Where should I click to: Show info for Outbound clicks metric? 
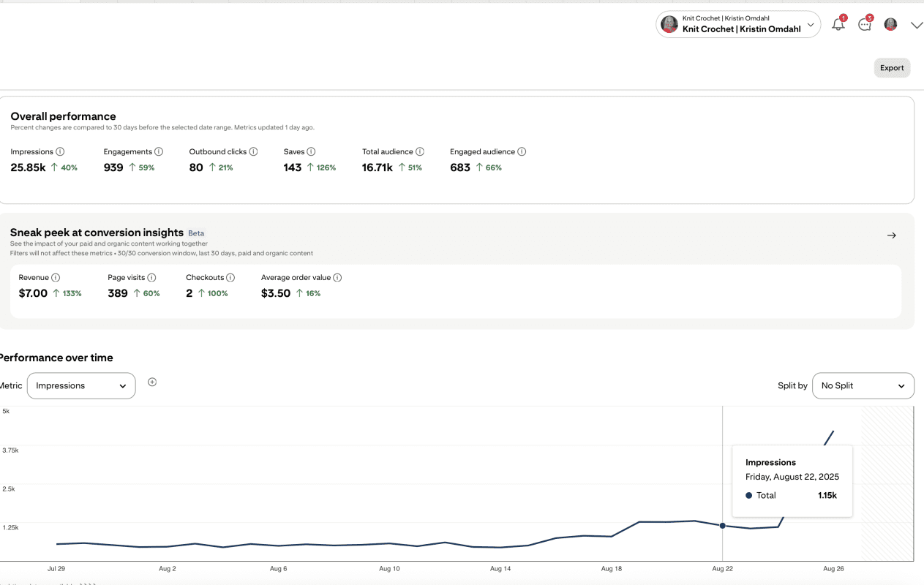[253, 152]
